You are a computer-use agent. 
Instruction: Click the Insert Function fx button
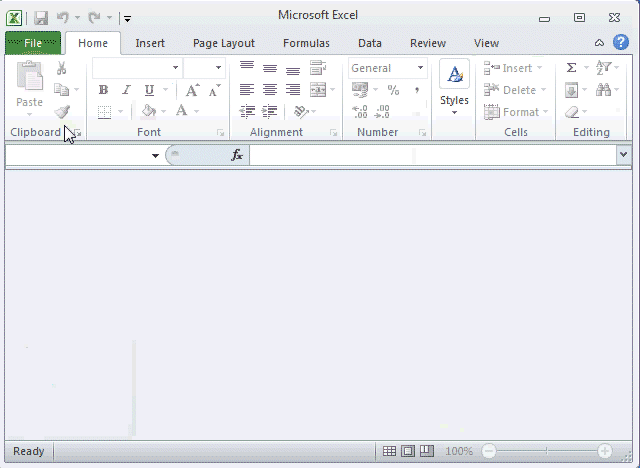237,155
